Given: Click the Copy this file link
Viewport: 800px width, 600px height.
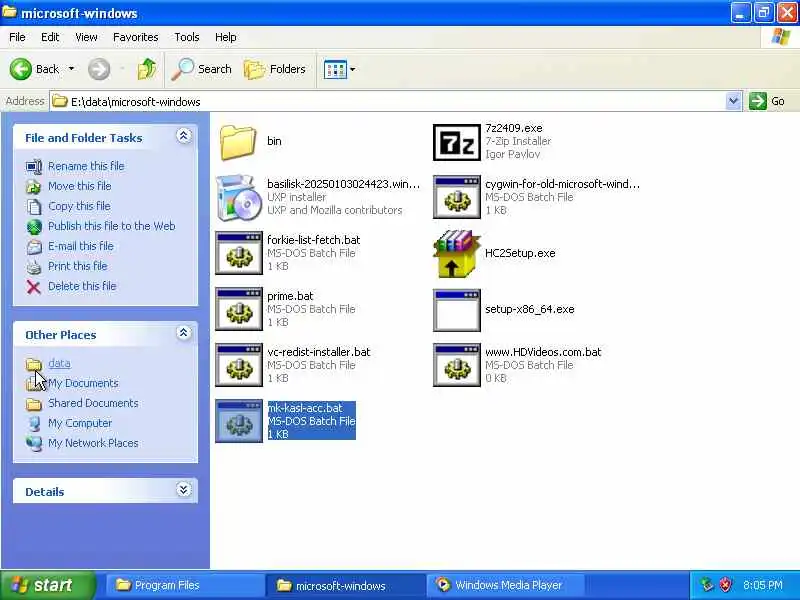Looking at the screenshot, I should (79, 206).
